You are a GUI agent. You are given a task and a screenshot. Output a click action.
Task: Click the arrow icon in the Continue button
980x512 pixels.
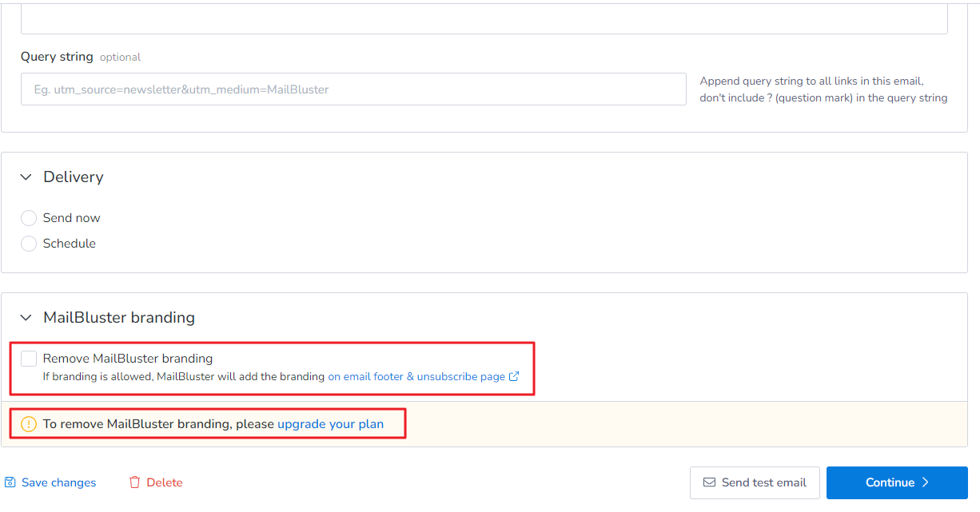point(926,482)
